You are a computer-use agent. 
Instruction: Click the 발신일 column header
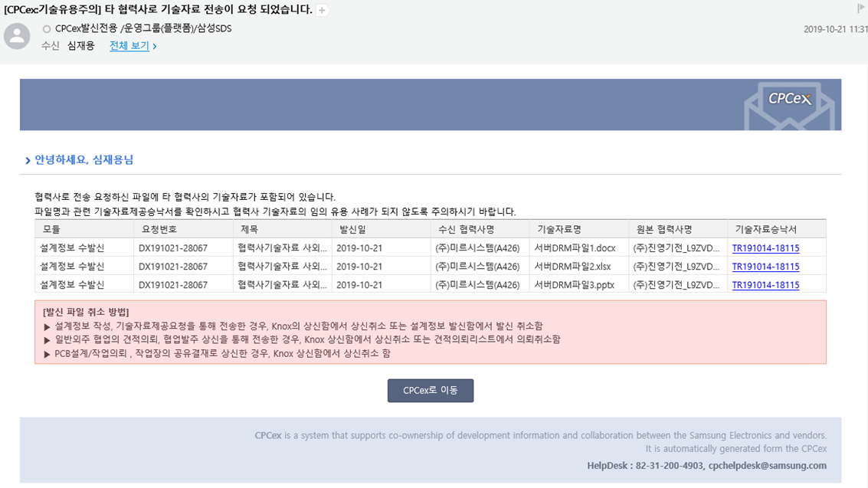click(352, 229)
